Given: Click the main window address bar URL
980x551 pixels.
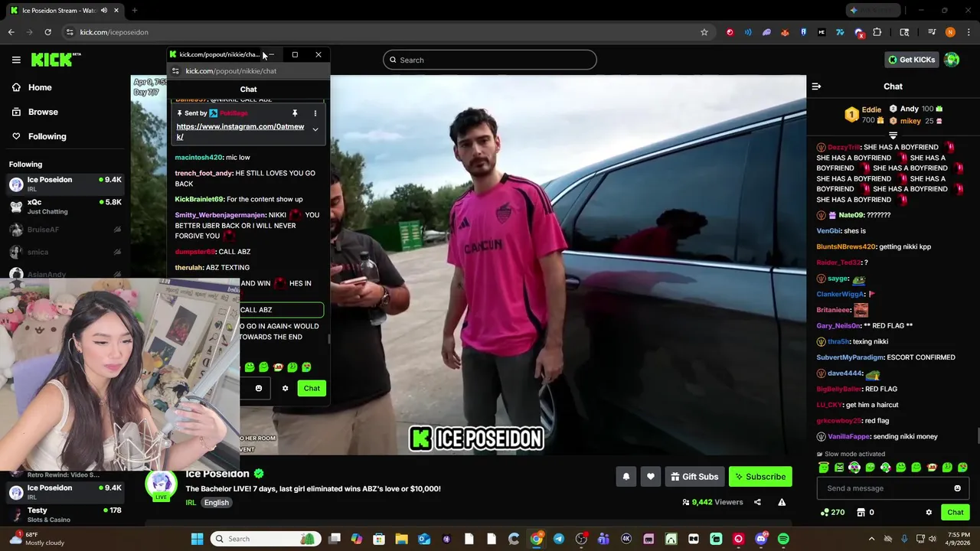Looking at the screenshot, I should pyautogui.click(x=114, y=32).
